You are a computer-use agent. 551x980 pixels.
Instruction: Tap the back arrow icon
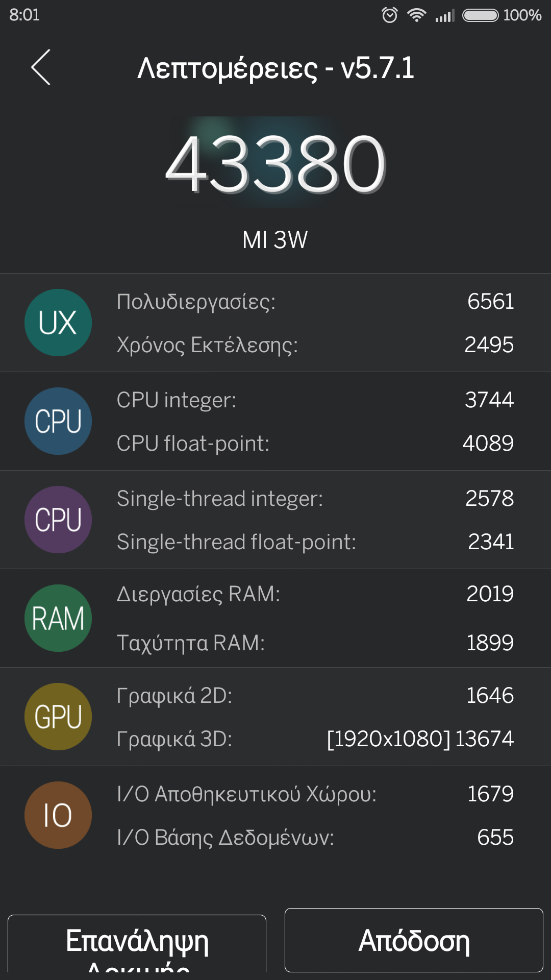[41, 67]
